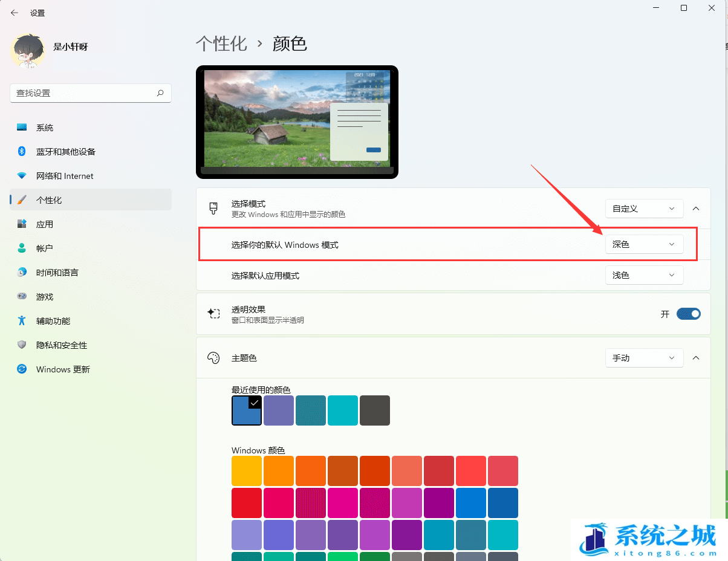Click the 帐户 person icon
This screenshot has height=561, width=728.
click(x=22, y=248)
